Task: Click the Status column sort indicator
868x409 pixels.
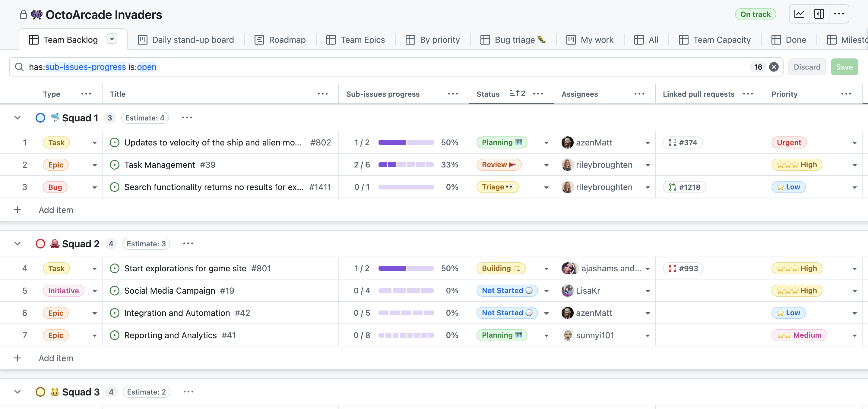Action: 517,94
